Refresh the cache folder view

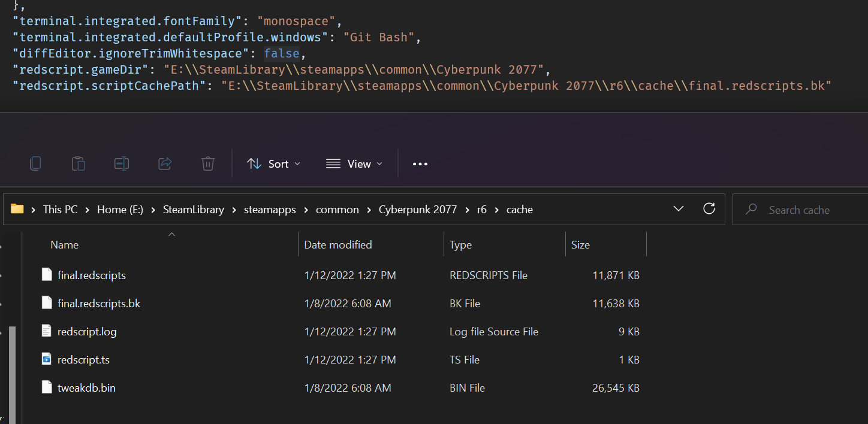coord(709,208)
